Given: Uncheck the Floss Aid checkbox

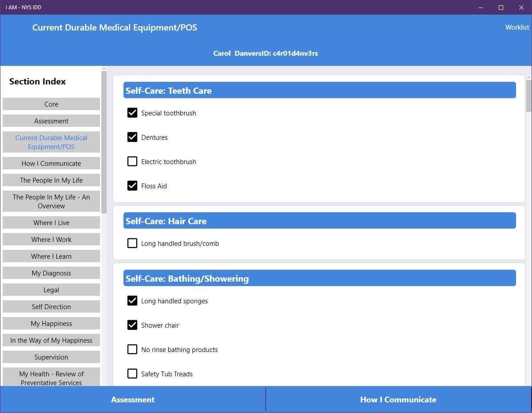Looking at the screenshot, I should click(132, 186).
